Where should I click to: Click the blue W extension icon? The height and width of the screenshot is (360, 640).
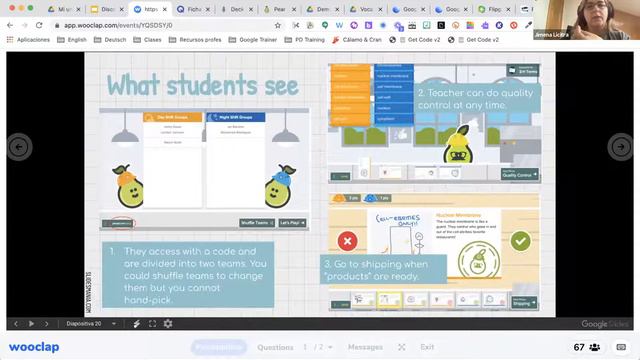tap(339, 25)
